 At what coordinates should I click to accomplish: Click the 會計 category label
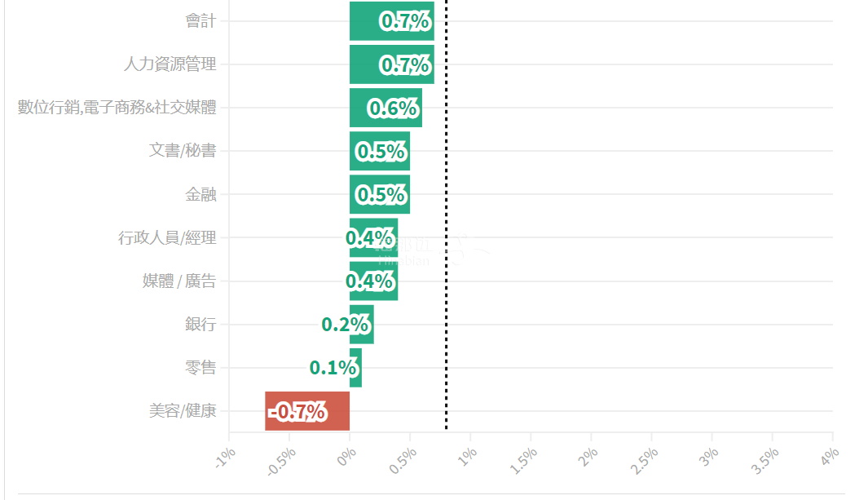pyautogui.click(x=200, y=21)
